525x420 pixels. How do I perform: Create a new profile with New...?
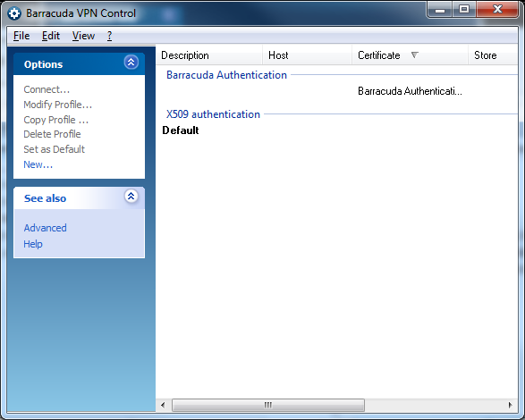[38, 164]
